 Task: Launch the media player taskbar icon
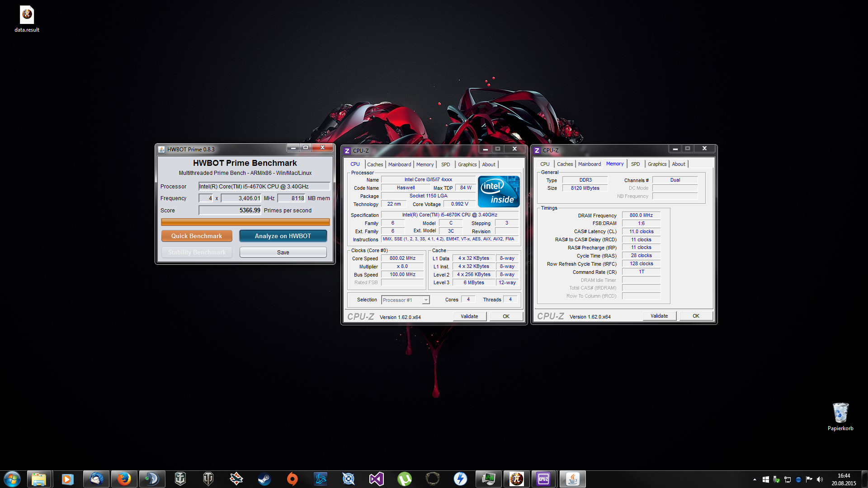click(67, 479)
